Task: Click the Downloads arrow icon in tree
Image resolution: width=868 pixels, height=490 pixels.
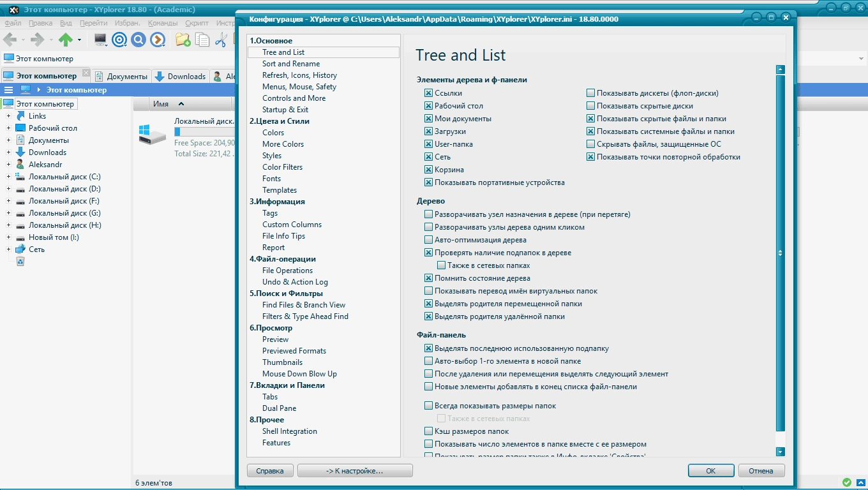Action: [x=20, y=152]
